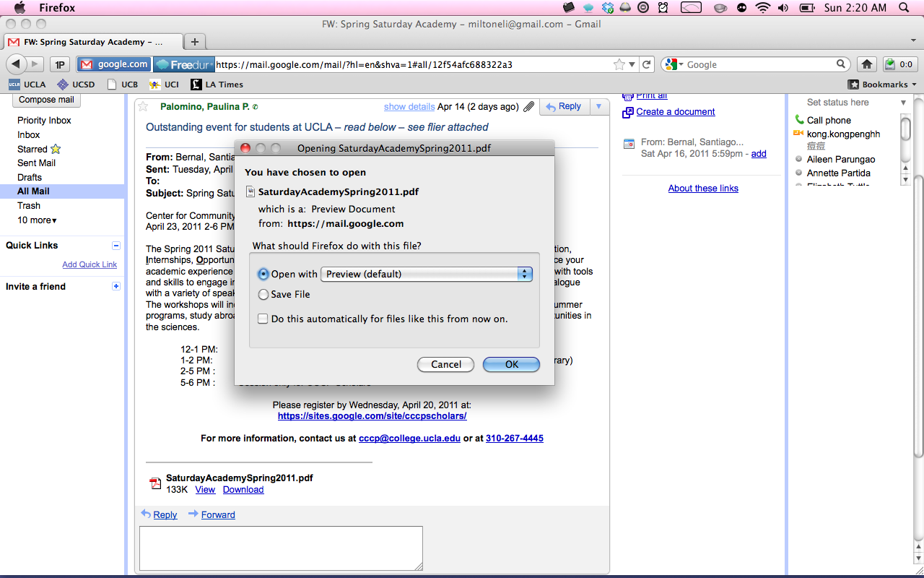Click the PDF icon beside SaturdayAcademySpring2011.pdf attachment
This screenshot has height=578, width=924.
155,483
